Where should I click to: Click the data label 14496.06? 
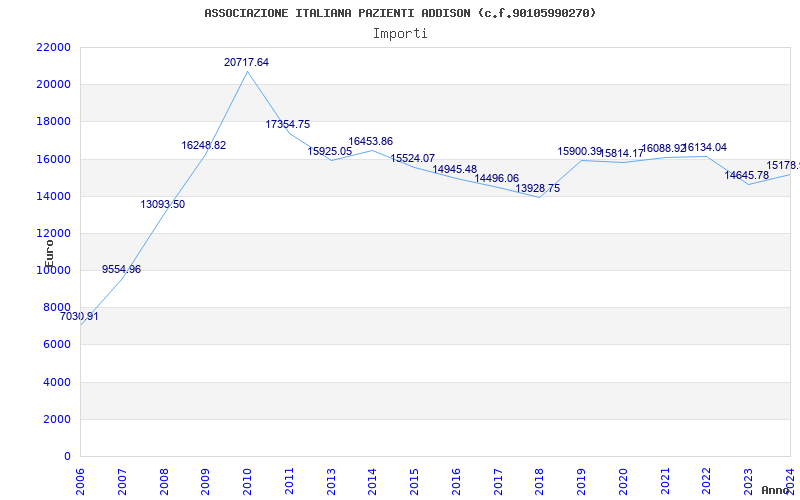pyautogui.click(x=496, y=178)
